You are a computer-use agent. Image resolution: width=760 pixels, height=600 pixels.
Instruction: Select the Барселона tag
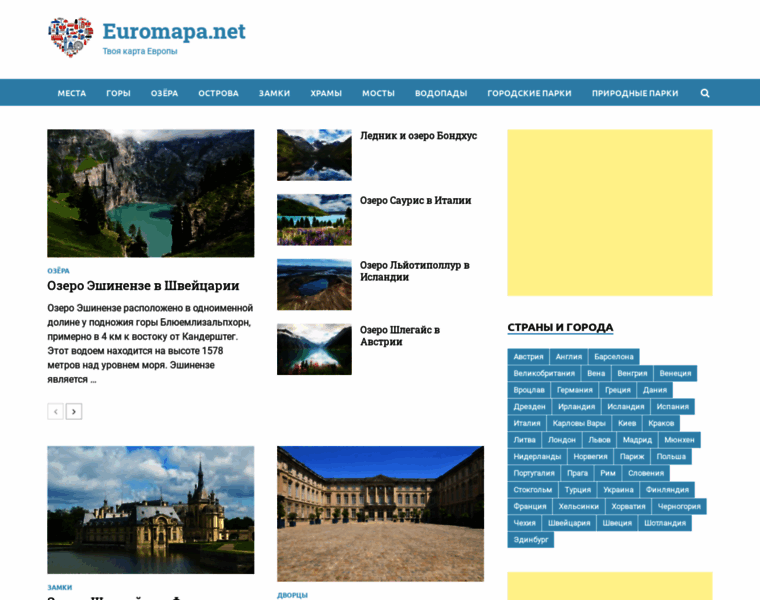coord(614,357)
